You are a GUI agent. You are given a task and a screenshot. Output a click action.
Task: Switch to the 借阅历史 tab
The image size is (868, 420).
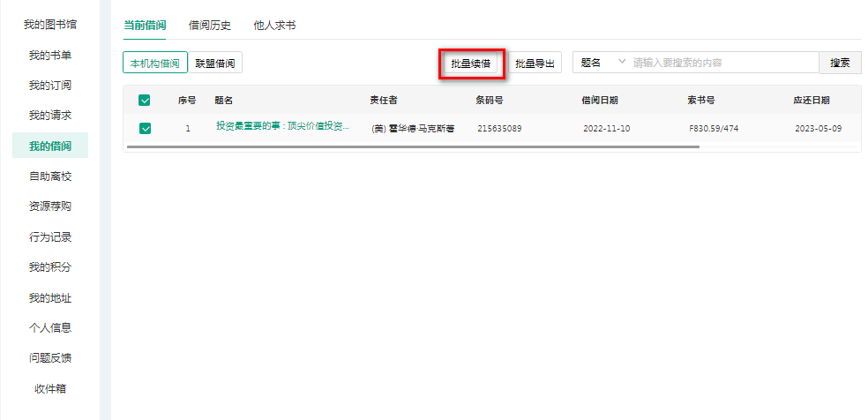tap(210, 26)
